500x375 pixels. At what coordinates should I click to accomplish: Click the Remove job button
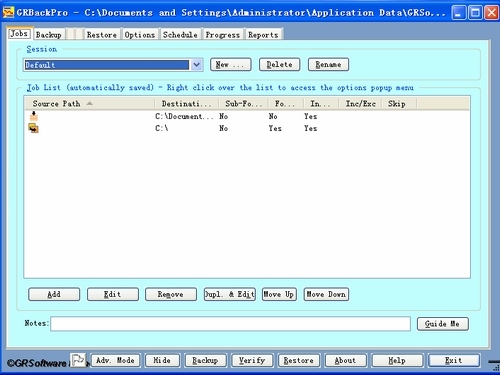[171, 294]
